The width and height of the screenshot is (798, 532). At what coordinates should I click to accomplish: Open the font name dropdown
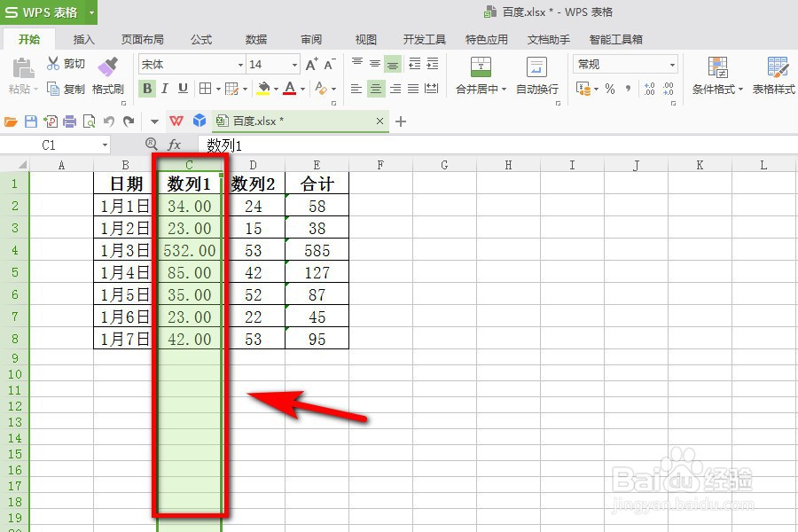(240, 64)
